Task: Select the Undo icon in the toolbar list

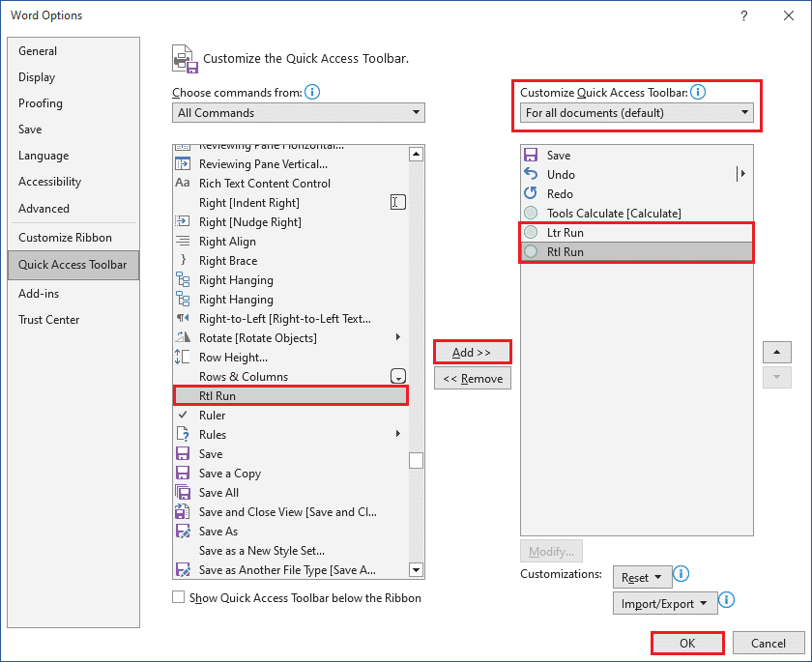Action: click(x=530, y=175)
